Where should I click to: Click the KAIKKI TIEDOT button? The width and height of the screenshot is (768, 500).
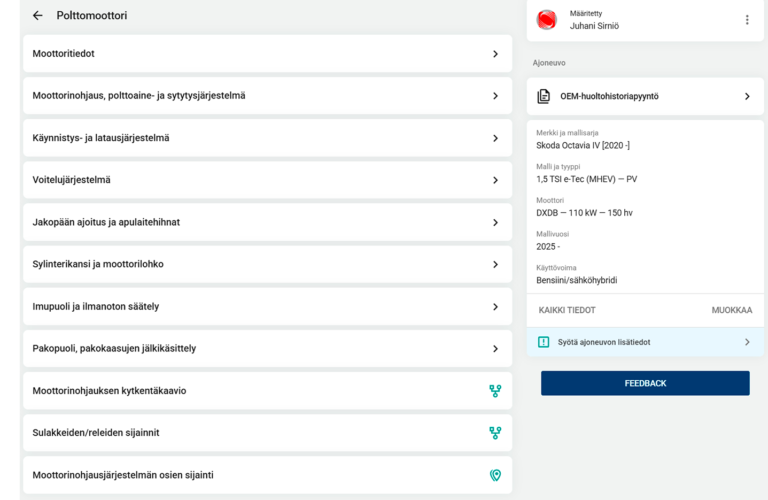coord(567,311)
